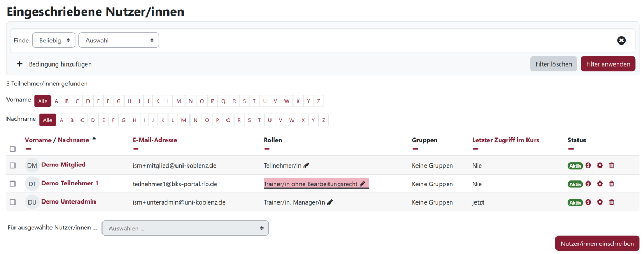644x254 pixels.
Task: Open enrolment info icon for Demo Mitglied
Action: 588,165
